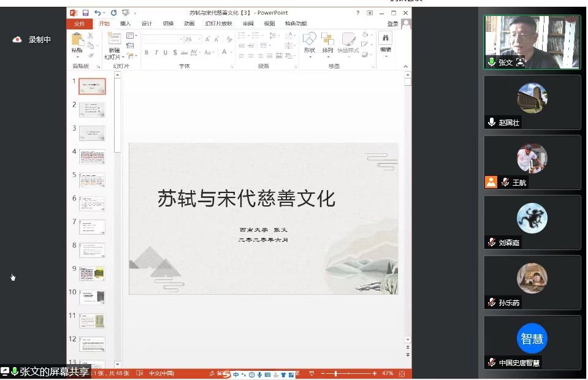588x380 pixels.
Task: Toggle Italic formatting
Action: click(156, 53)
